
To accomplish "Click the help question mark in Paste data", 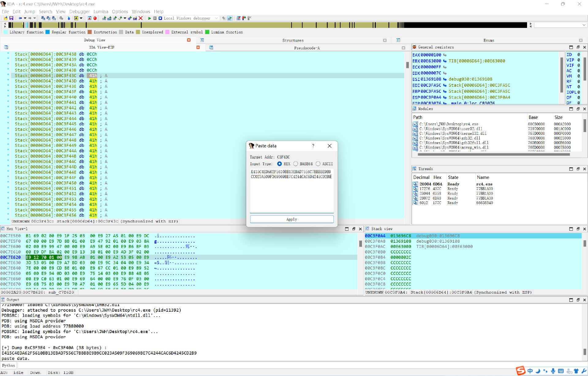I will click(313, 146).
